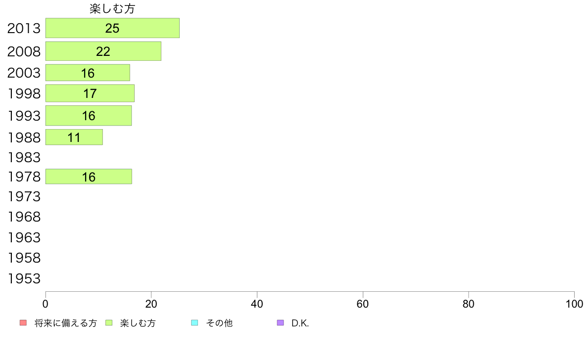Click the purple D.K. legend swatch
Viewport: 588px width, 364px height.
pyautogui.click(x=280, y=323)
